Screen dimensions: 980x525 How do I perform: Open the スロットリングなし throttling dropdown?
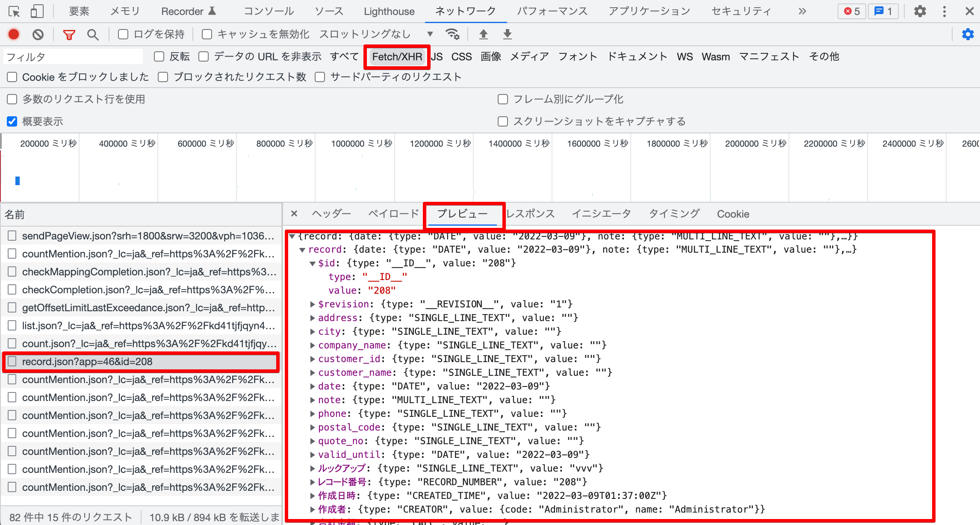pos(376,34)
